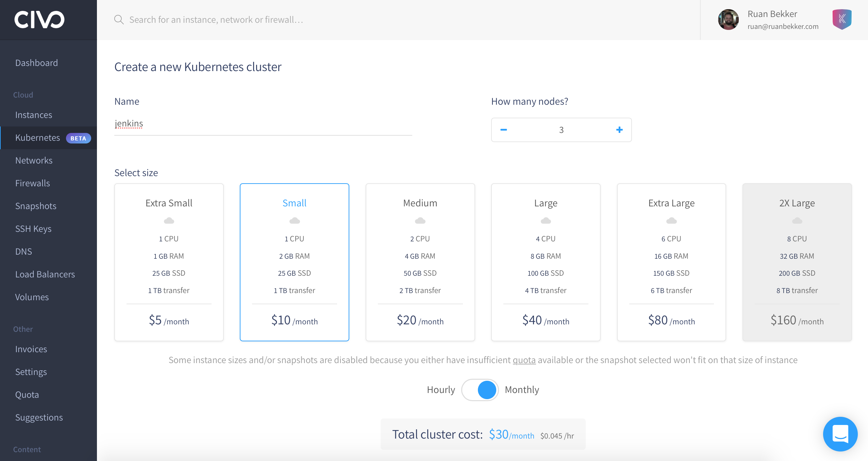Click the 16 GB RAM spec
868x461 pixels.
coord(671,256)
